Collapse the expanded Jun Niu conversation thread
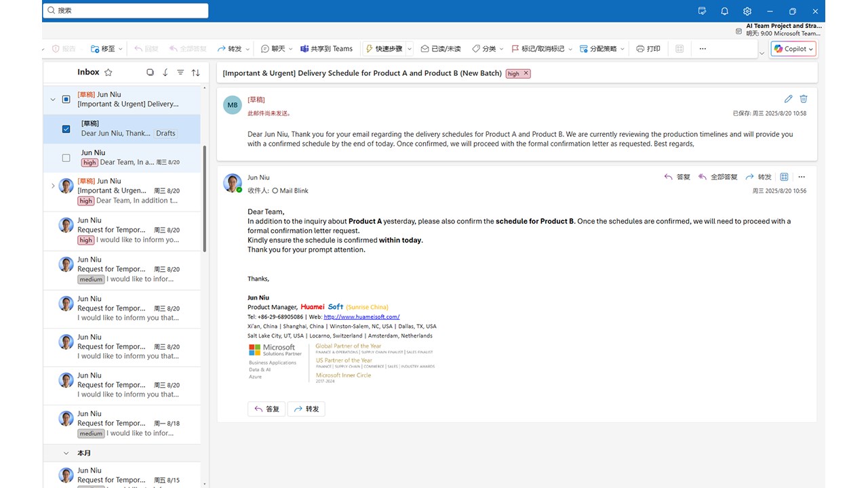This screenshot has width=868, height=488. coord(53,100)
